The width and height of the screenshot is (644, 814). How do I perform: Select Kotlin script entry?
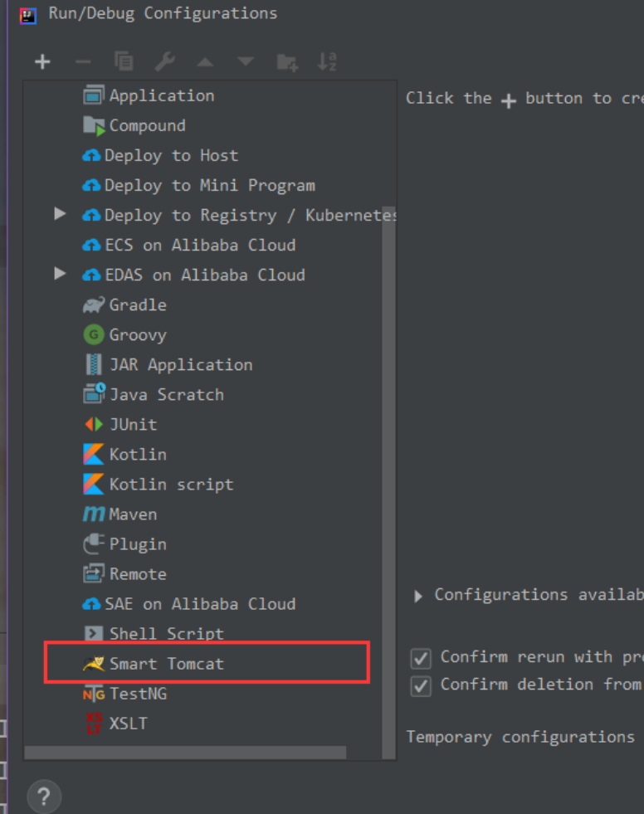click(x=172, y=485)
